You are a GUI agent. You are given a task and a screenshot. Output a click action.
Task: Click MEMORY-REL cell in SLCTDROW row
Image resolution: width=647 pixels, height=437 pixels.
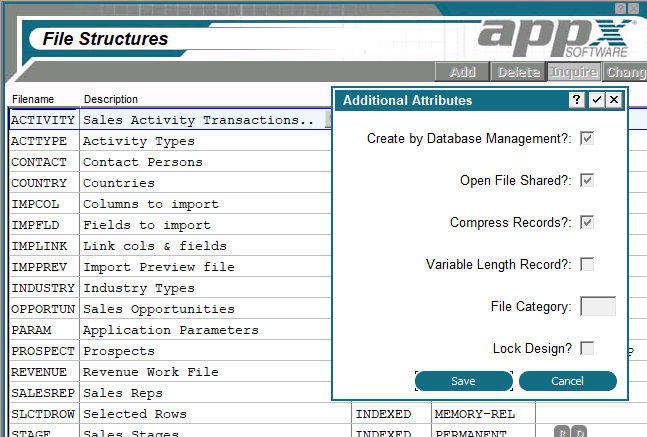(483, 414)
